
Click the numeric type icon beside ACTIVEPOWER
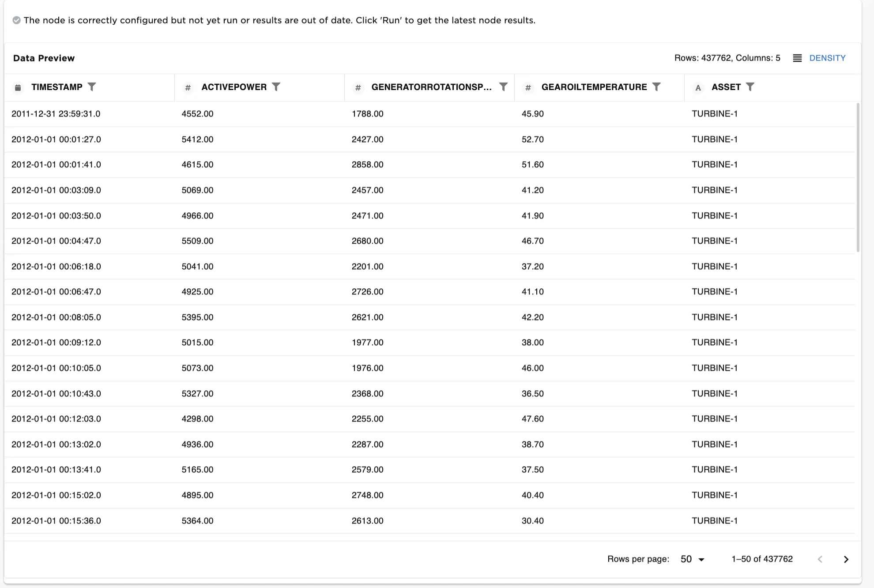pos(188,87)
